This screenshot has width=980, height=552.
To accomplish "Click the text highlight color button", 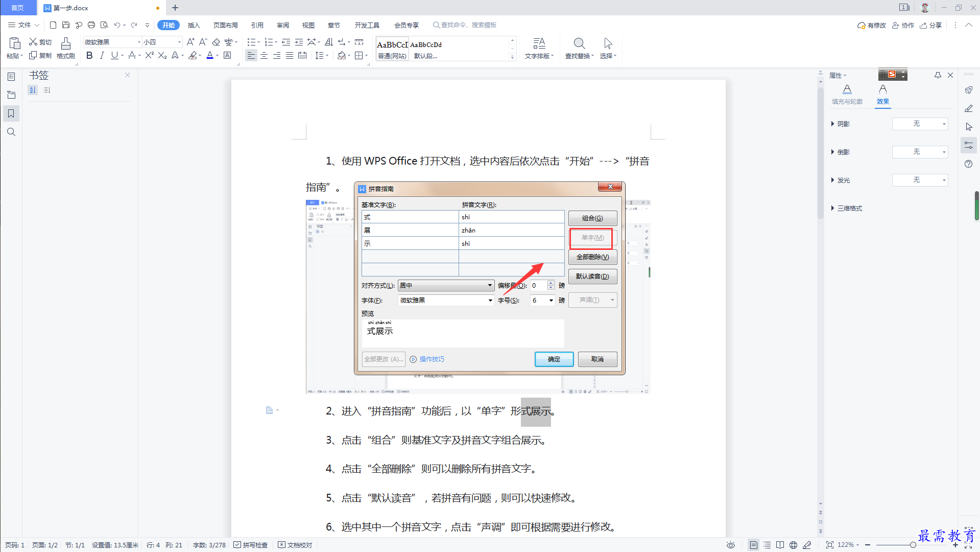I will 193,55.
